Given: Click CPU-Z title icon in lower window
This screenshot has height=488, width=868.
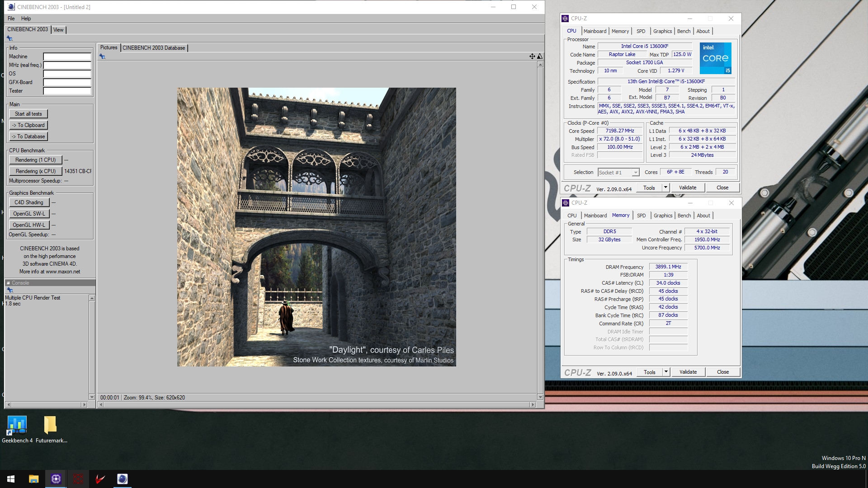Looking at the screenshot, I should [566, 203].
